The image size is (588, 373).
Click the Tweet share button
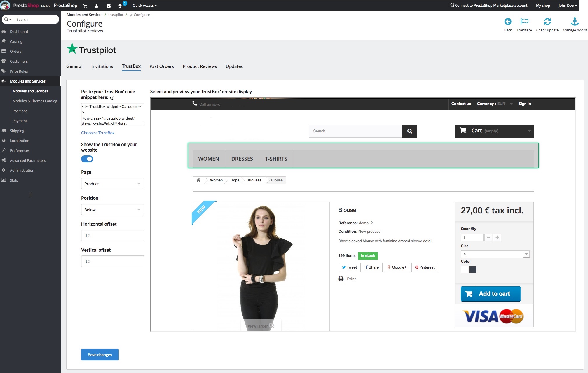pyautogui.click(x=349, y=267)
